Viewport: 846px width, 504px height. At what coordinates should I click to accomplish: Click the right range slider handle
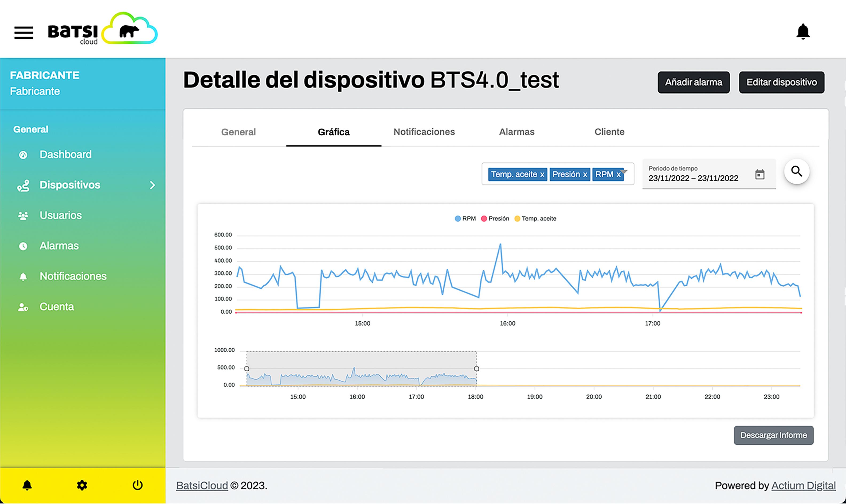click(476, 369)
